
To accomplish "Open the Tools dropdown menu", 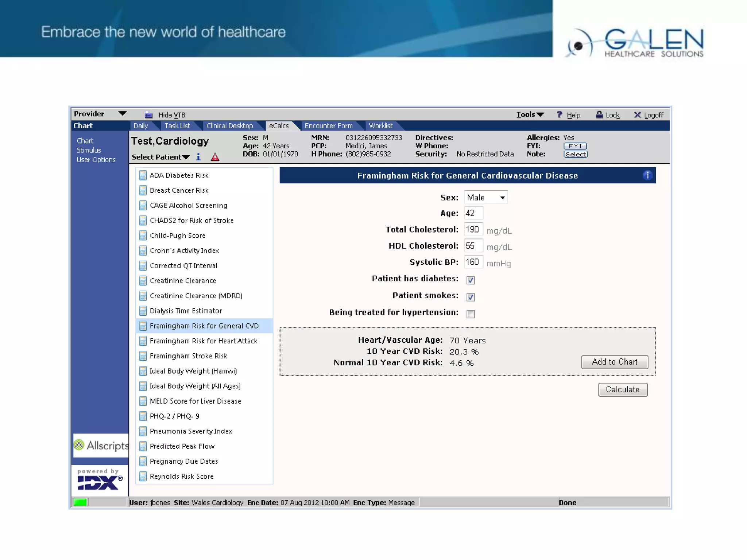I will click(x=530, y=114).
